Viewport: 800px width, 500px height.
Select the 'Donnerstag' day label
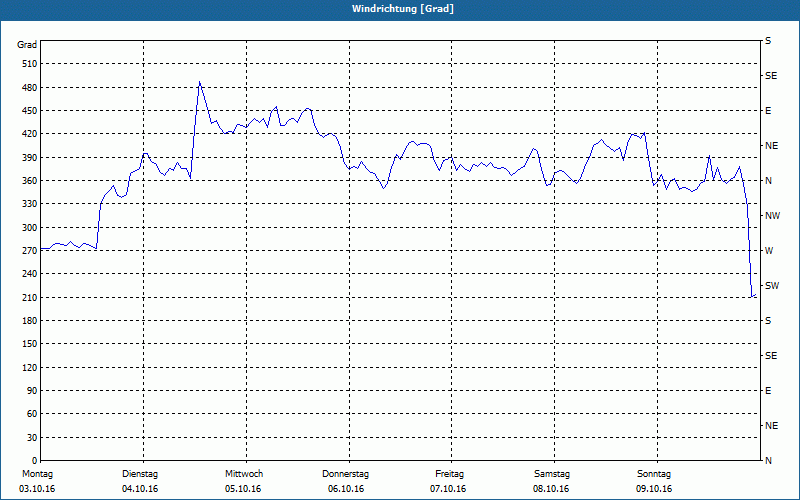(x=345, y=474)
